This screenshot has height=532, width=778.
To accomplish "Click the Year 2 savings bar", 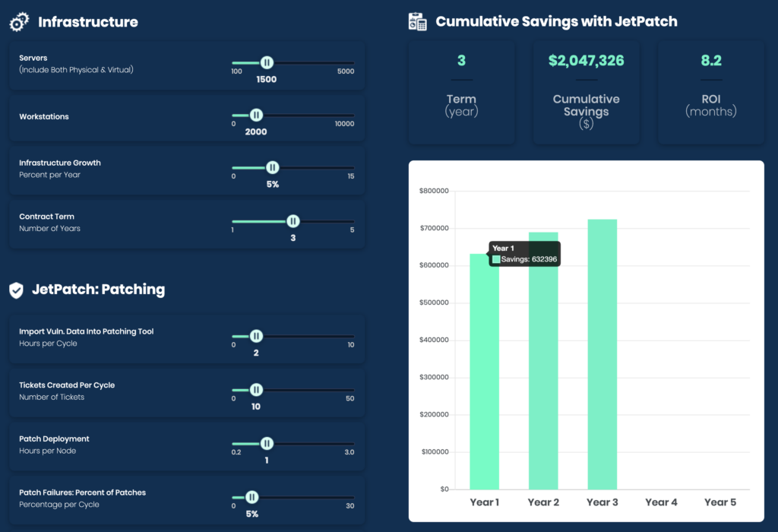I will pyautogui.click(x=543, y=361).
